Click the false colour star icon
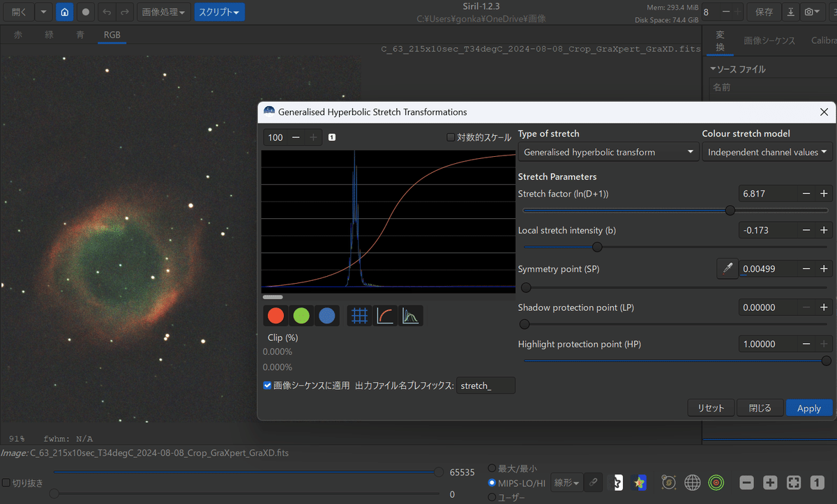Screen dimensions: 837x504 (638, 482)
